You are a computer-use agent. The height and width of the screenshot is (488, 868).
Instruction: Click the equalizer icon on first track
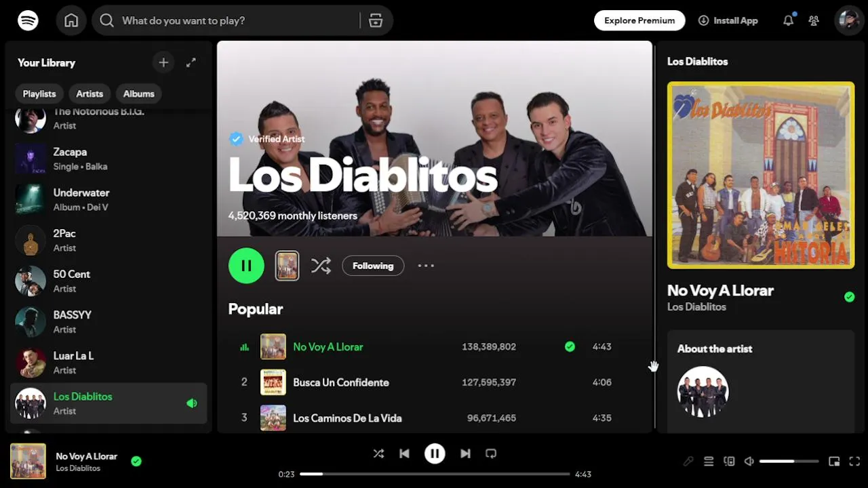(244, 347)
